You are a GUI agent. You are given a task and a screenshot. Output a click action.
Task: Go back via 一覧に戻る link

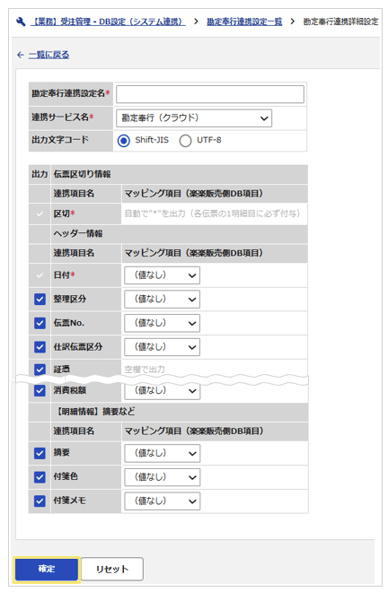click(49, 55)
